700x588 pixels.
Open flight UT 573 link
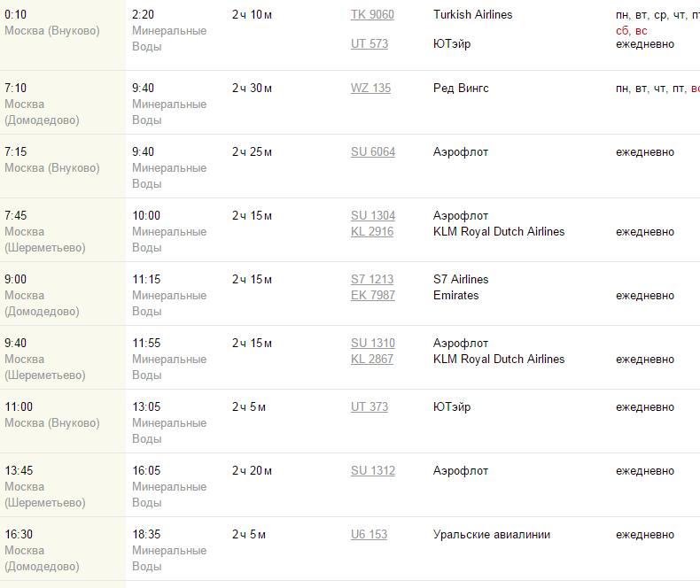(x=369, y=43)
